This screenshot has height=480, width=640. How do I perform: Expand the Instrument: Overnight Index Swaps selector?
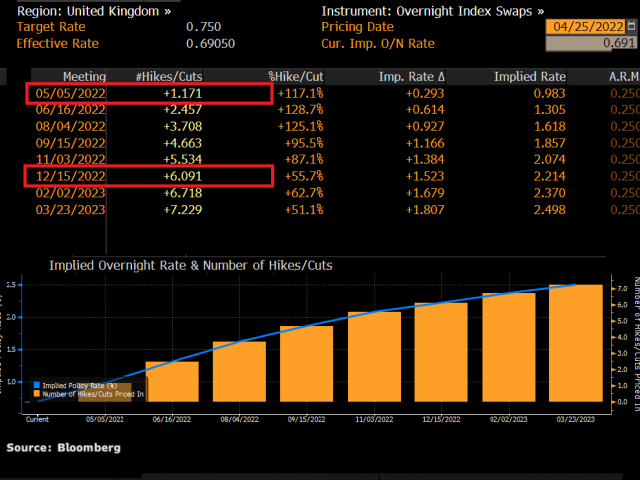pyautogui.click(x=432, y=10)
